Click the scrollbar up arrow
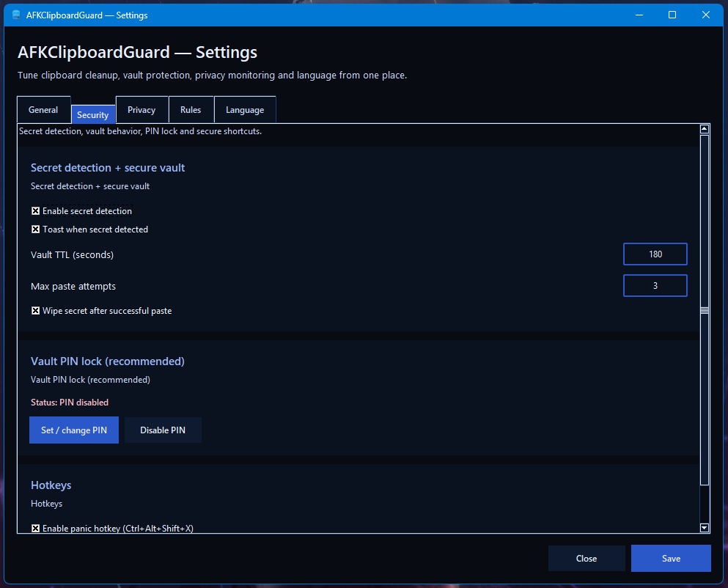This screenshot has width=728, height=588. 705,129
